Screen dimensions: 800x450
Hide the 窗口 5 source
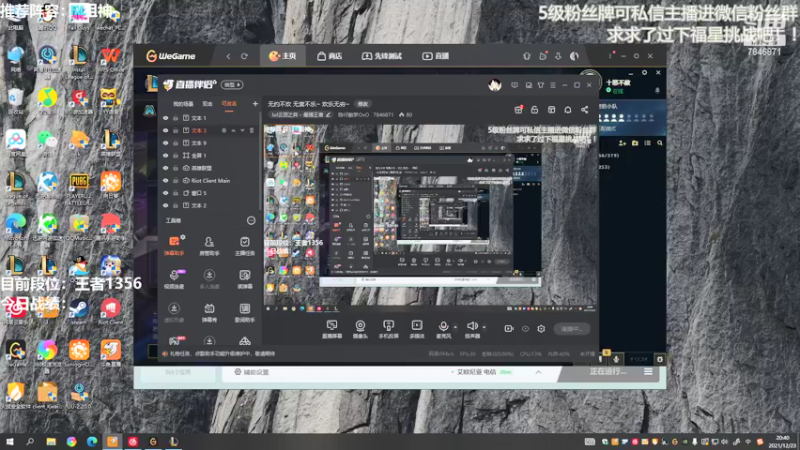(165, 193)
